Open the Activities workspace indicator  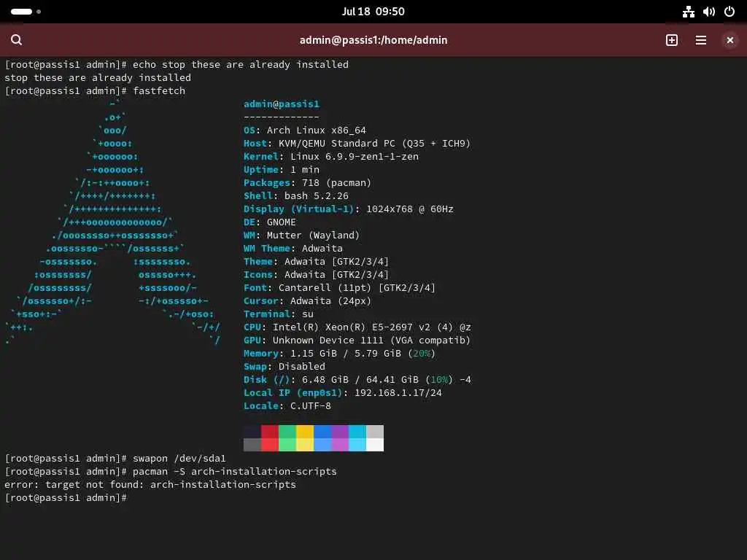(x=26, y=12)
